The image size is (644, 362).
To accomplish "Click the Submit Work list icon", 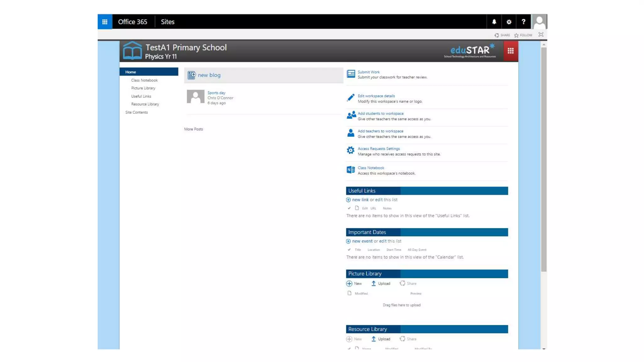I will tap(351, 74).
